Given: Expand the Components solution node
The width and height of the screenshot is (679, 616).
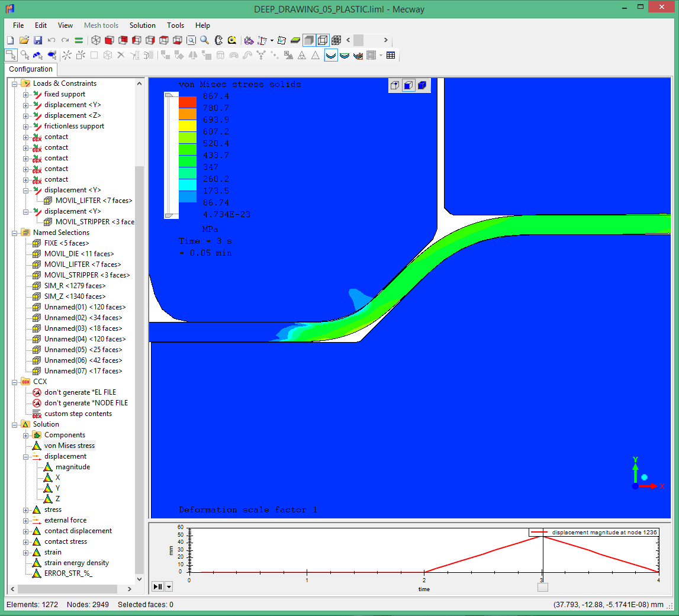Looking at the screenshot, I should (x=26, y=436).
